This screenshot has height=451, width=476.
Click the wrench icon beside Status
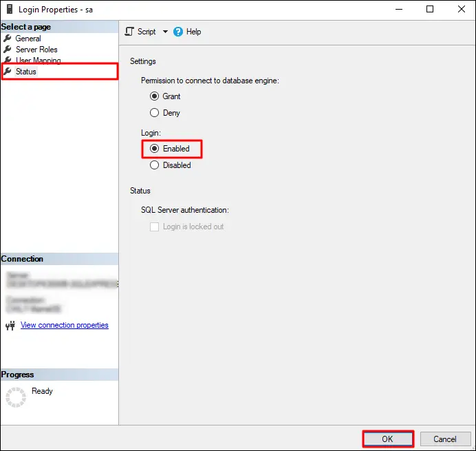[8, 72]
